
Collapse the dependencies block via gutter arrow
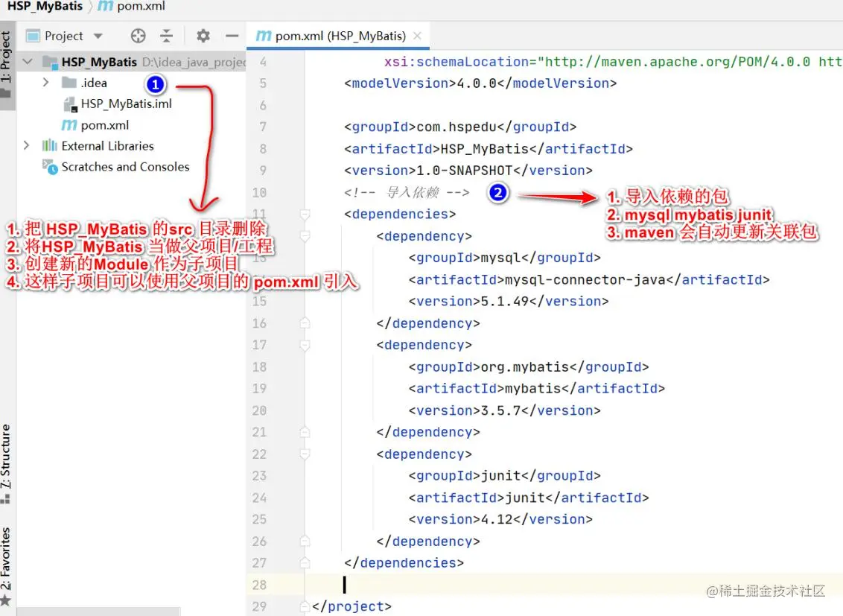(305, 215)
